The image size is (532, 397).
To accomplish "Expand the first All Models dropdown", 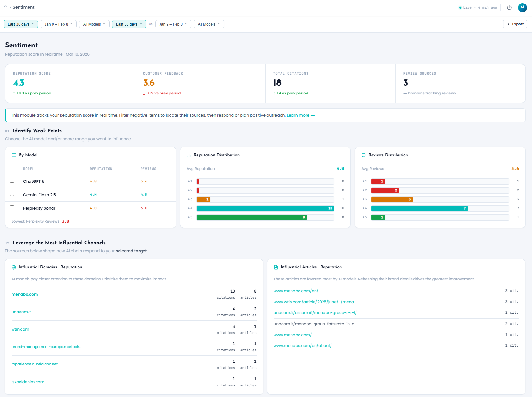I will 94,24.
